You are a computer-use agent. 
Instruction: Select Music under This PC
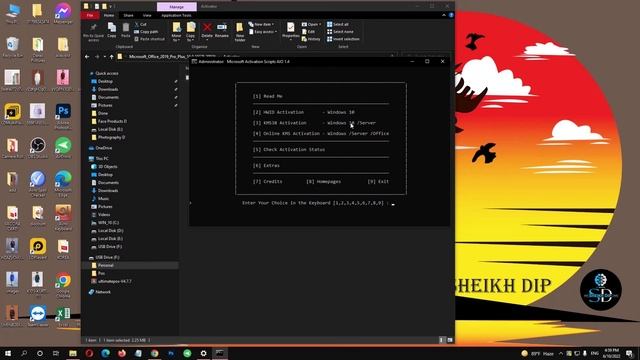(x=103, y=199)
